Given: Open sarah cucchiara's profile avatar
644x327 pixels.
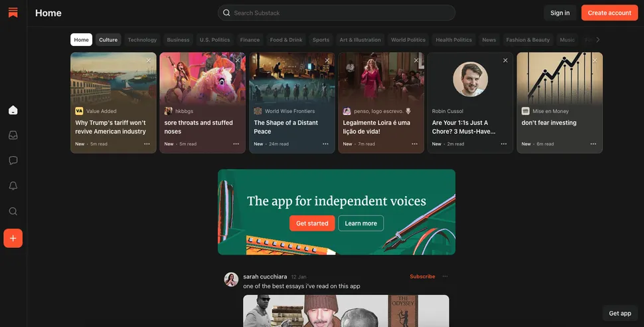Looking at the screenshot, I should 231,279.
